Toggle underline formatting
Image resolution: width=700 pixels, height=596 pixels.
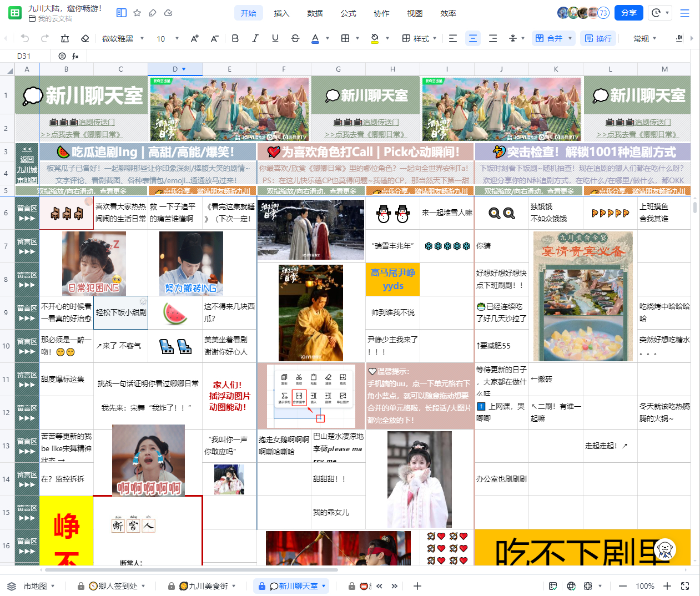pyautogui.click(x=275, y=38)
